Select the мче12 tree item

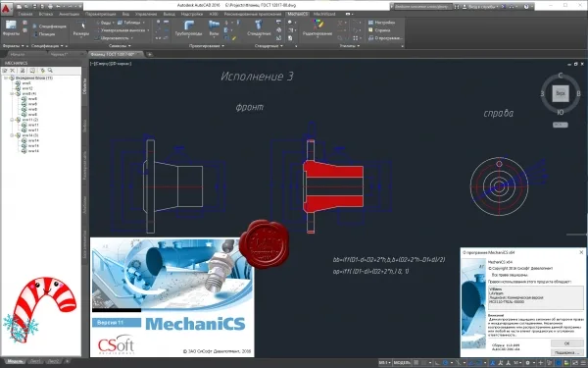(27, 88)
